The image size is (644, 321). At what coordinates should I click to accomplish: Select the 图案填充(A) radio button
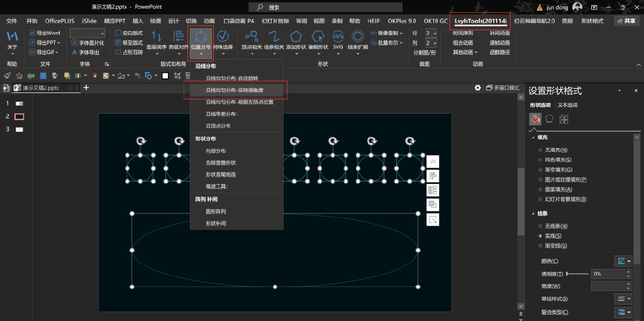click(540, 189)
